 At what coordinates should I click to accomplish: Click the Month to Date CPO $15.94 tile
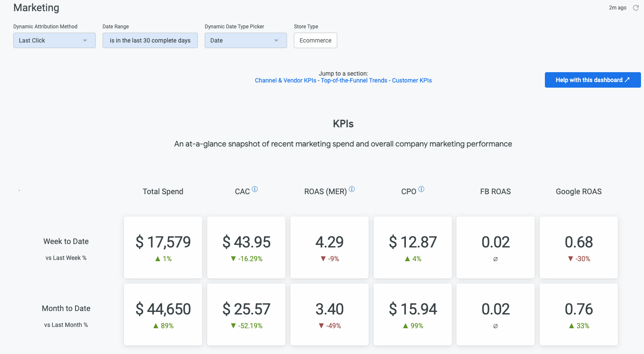[413, 314]
